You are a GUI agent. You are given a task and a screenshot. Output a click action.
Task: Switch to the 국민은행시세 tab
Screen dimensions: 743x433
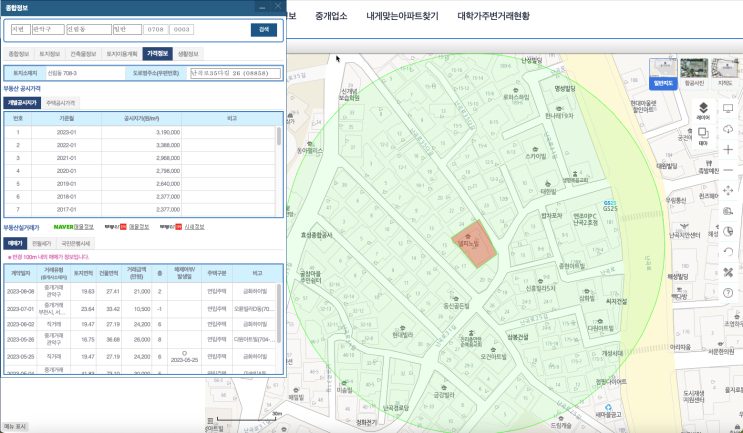(x=76, y=244)
